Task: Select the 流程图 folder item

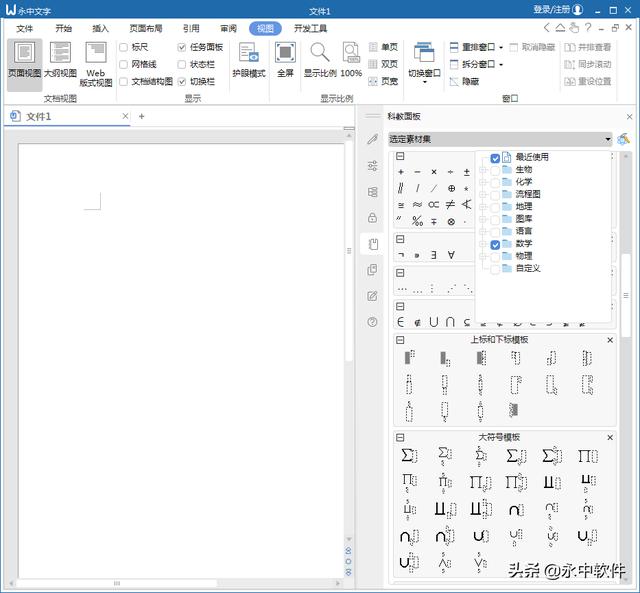Action: tap(528, 194)
